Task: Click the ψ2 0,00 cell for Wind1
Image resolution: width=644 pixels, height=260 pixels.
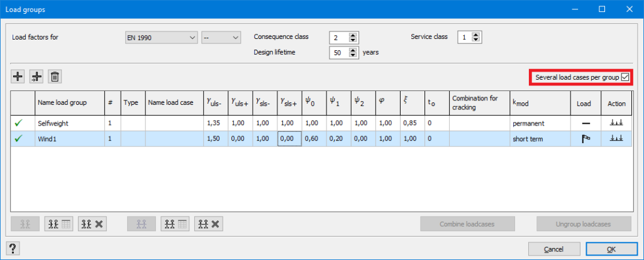Action: click(x=364, y=139)
